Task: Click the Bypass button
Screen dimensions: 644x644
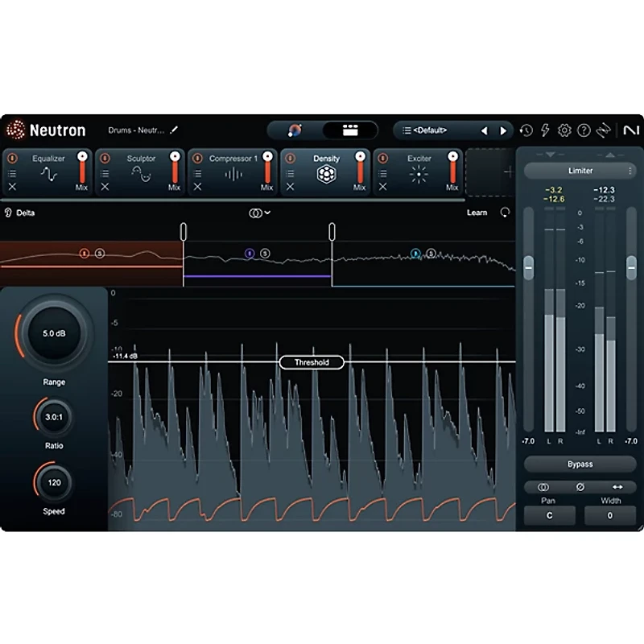Action: tap(579, 464)
